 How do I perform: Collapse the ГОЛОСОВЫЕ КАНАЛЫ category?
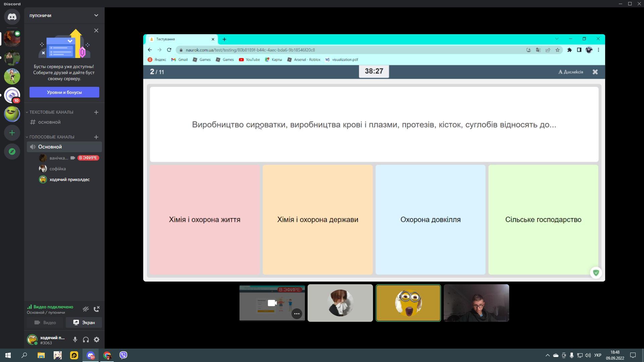(52, 137)
